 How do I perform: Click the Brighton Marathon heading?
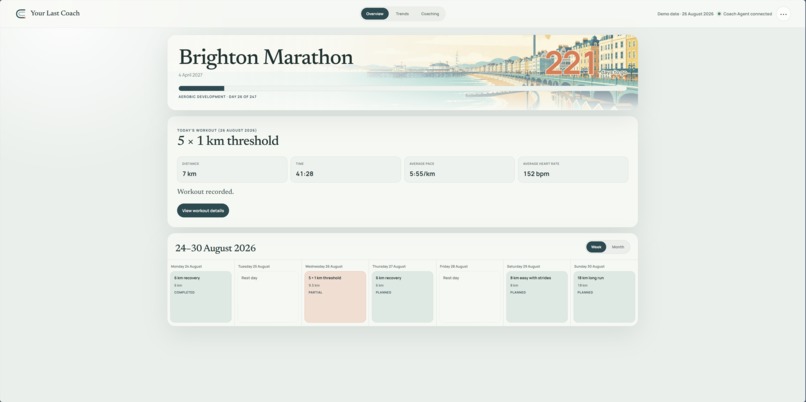266,57
